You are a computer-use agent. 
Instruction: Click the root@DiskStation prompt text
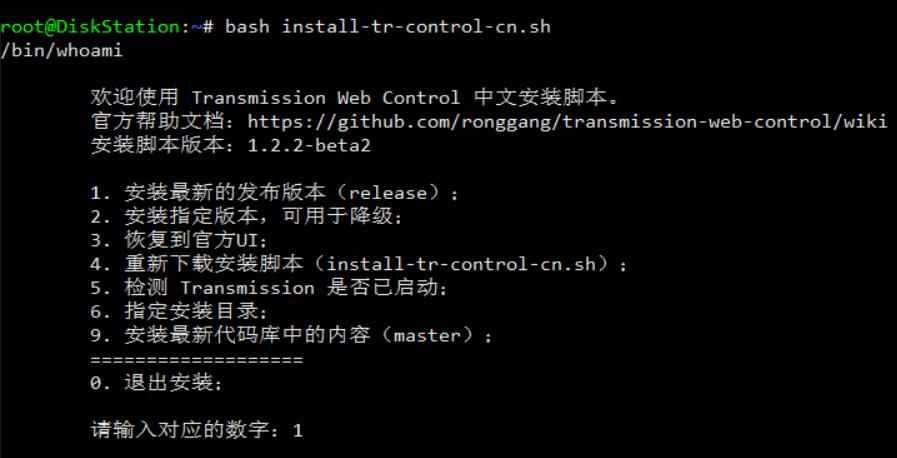100,26
